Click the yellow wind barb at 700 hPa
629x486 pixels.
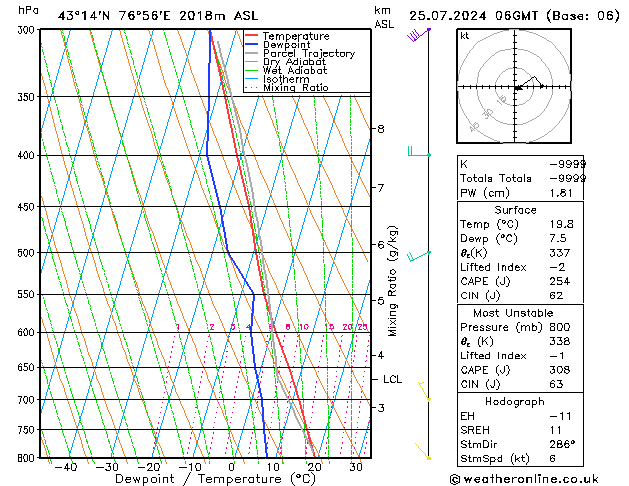(424, 391)
